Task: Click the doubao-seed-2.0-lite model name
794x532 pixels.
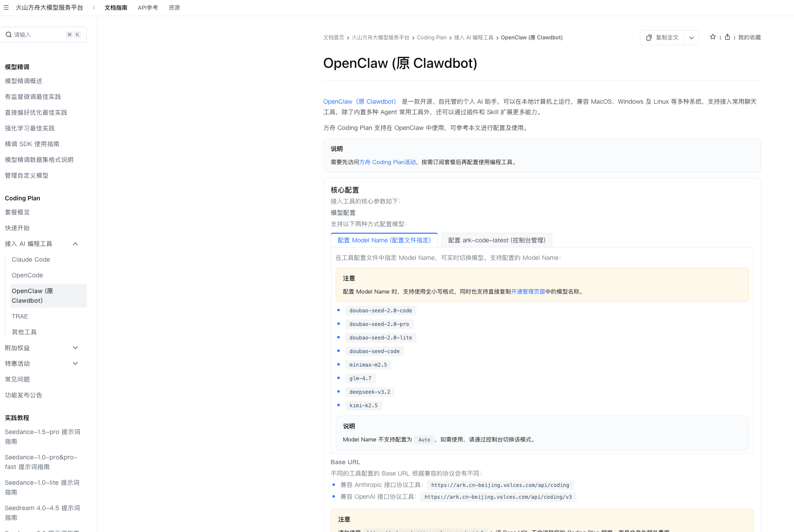Action: 381,338
